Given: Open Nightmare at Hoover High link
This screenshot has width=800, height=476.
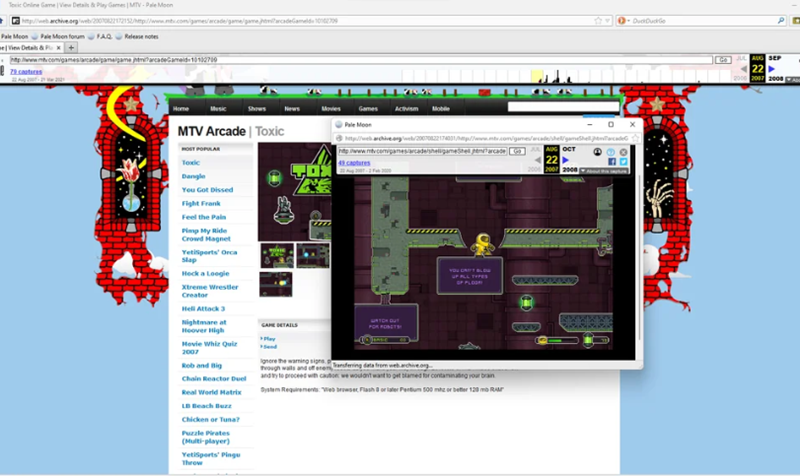Looking at the screenshot, I should pyautogui.click(x=204, y=327).
